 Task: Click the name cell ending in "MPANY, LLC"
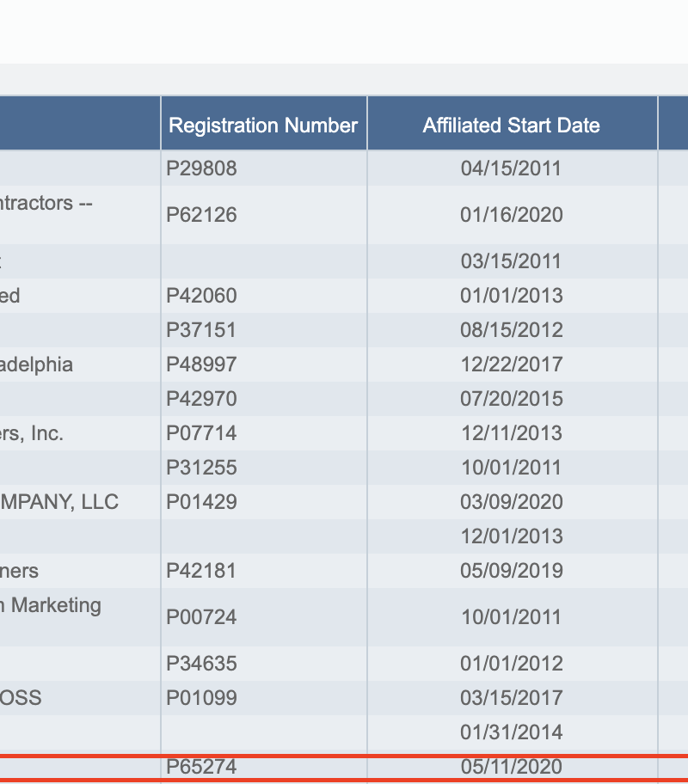tap(59, 502)
